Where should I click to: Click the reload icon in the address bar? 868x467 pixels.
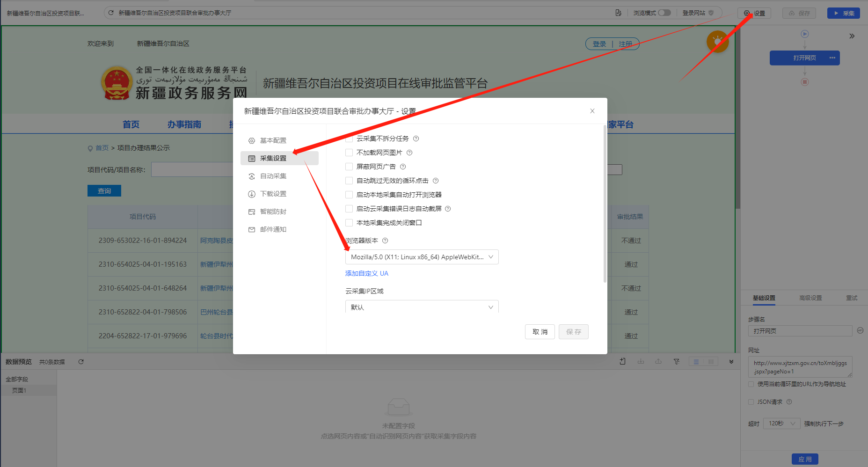coord(111,13)
